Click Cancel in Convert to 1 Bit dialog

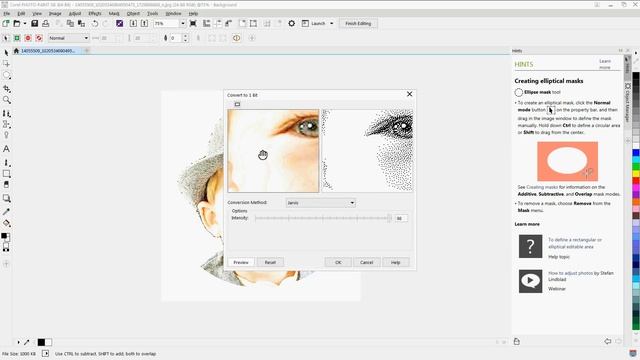click(x=367, y=262)
